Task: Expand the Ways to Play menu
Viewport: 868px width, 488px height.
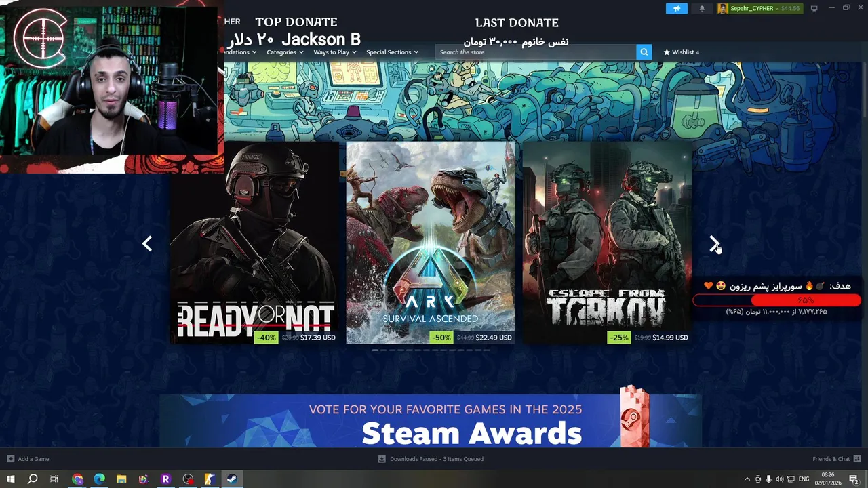Action: tap(335, 52)
